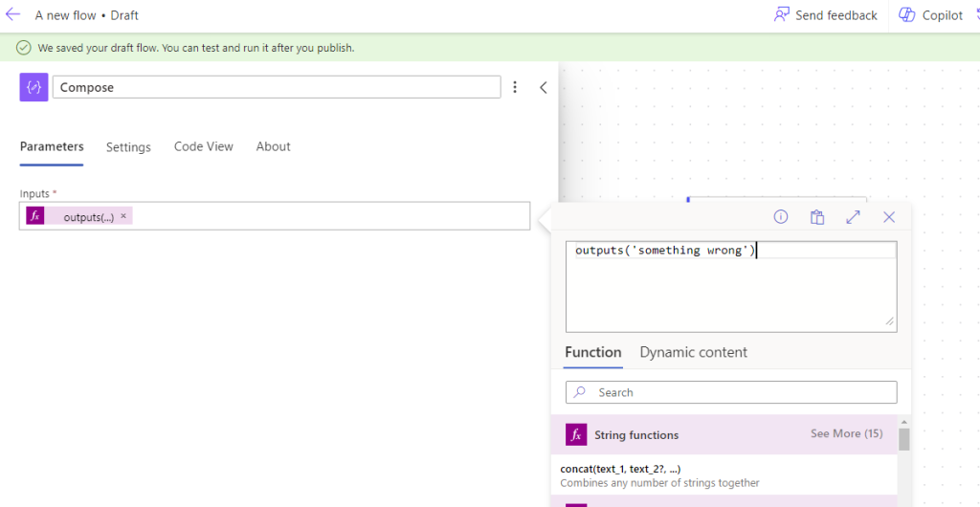Switch to the Settings tab
This screenshot has width=980, height=507.
tap(128, 147)
